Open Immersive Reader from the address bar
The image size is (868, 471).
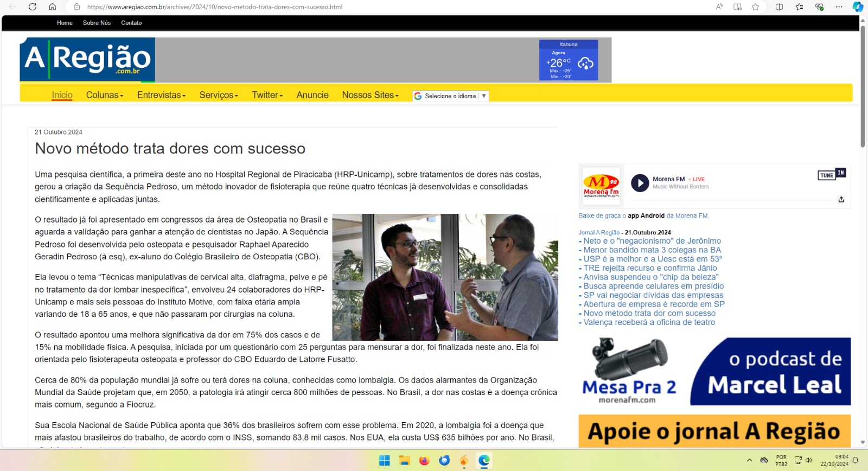pos(738,7)
